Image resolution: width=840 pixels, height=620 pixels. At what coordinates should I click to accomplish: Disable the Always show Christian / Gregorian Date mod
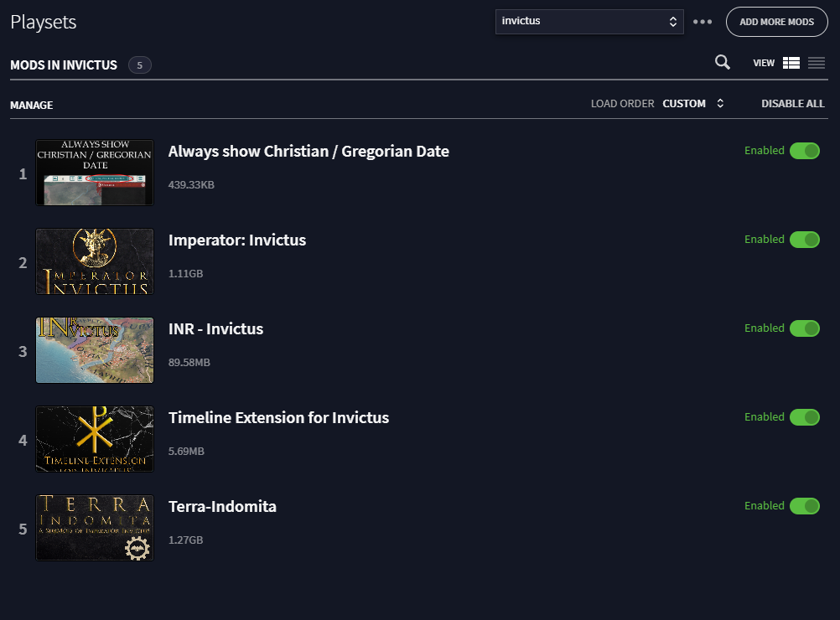(x=805, y=151)
